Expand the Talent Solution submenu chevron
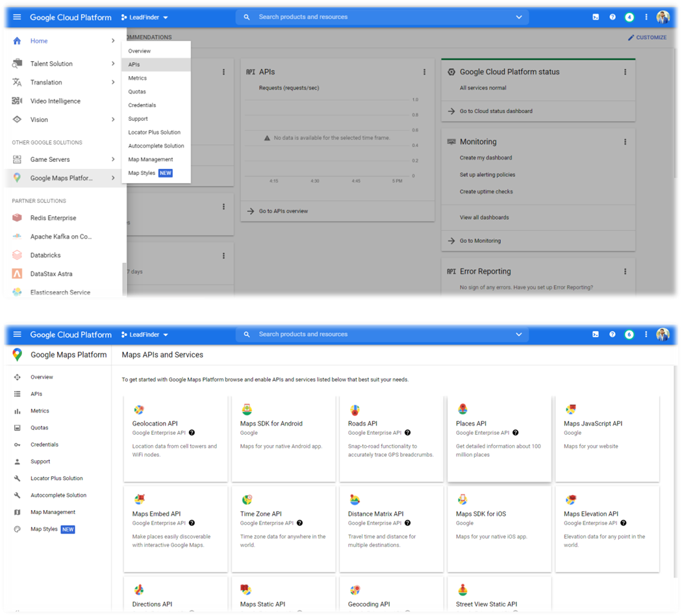Screen dimensions: 682x616 point(113,64)
